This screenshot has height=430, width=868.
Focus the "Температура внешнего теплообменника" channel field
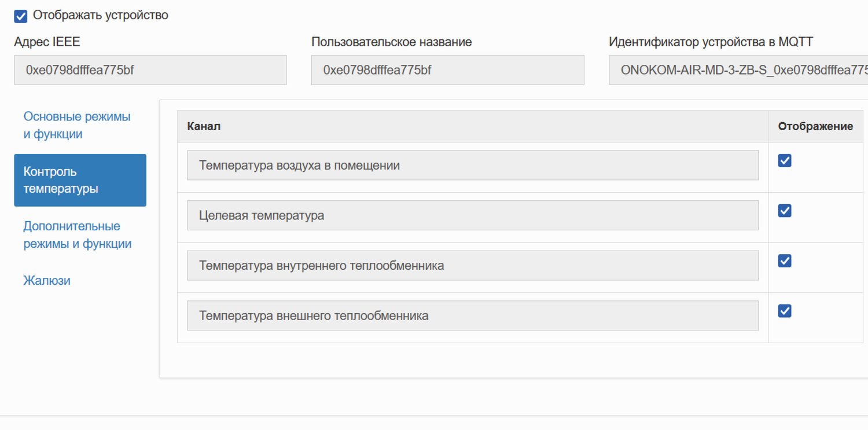tap(472, 316)
